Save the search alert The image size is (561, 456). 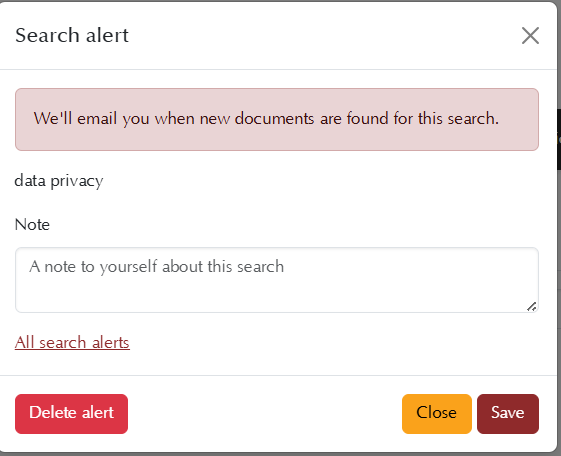pos(508,414)
